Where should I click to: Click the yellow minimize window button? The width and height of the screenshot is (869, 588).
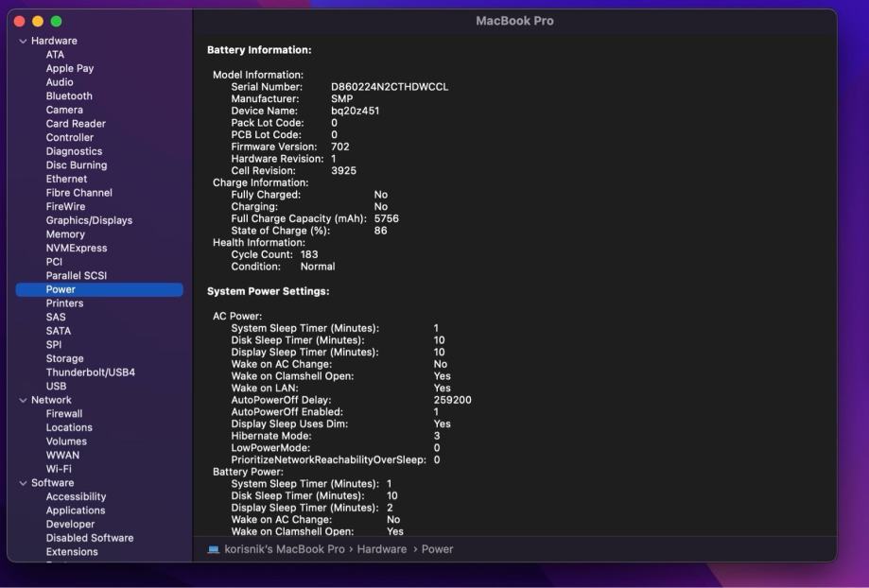point(38,21)
